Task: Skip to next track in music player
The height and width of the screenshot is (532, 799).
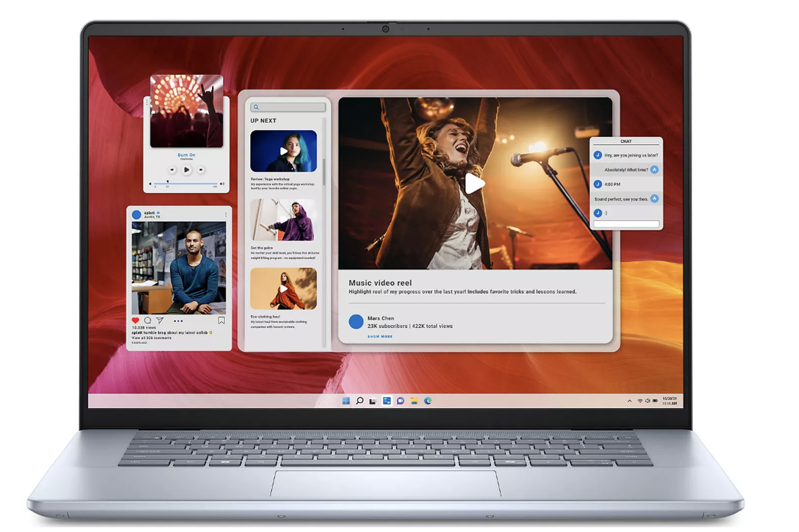Action: [x=201, y=170]
